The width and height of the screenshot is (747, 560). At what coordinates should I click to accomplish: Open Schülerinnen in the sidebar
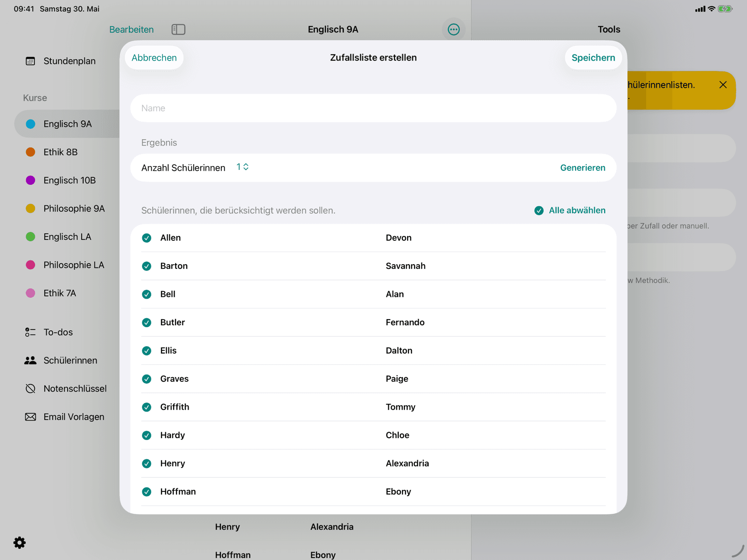(x=70, y=360)
